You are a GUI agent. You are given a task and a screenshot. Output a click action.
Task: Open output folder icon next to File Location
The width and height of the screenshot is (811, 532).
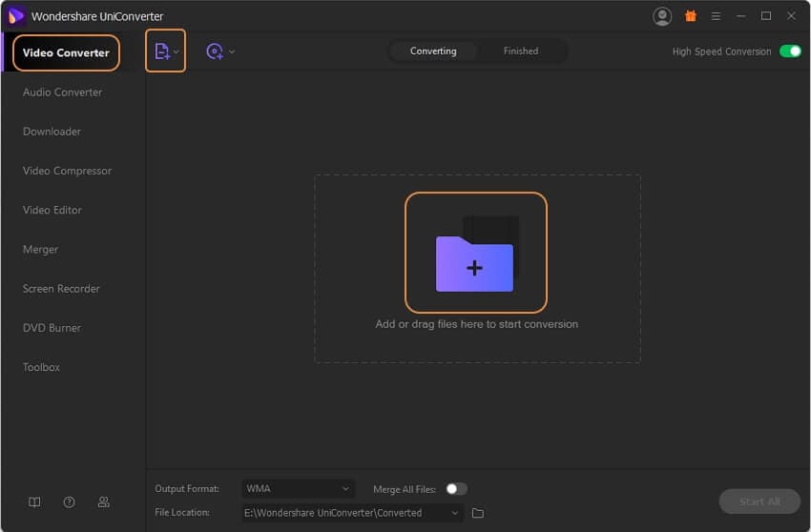[478, 513]
